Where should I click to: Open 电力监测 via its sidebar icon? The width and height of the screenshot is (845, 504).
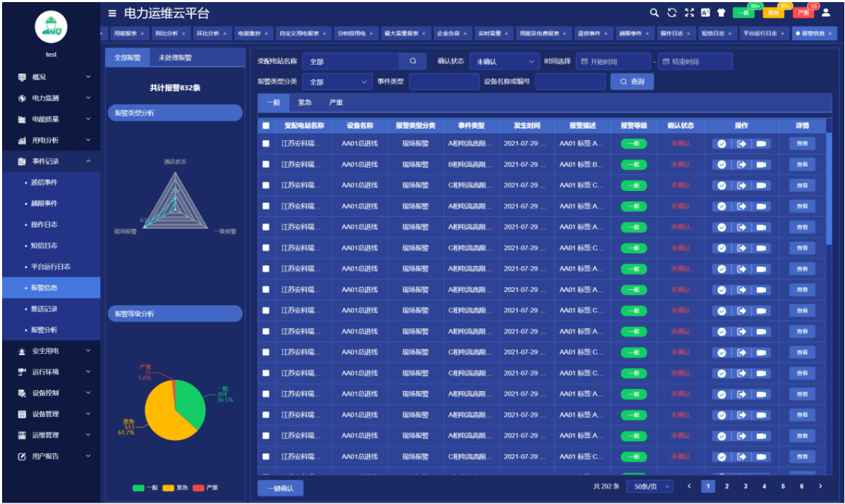(22, 98)
